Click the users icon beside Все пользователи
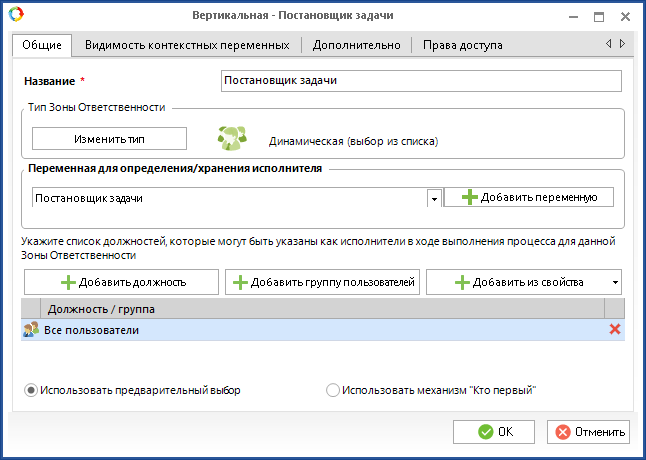 [31, 330]
